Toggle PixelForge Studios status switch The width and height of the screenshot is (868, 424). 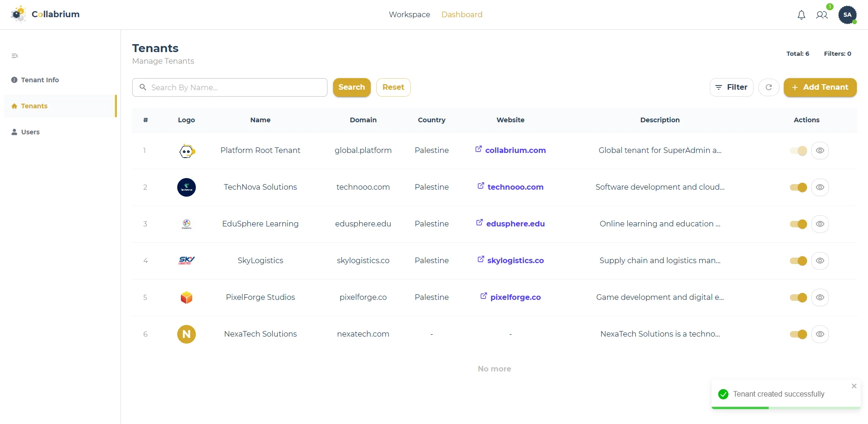[798, 298]
